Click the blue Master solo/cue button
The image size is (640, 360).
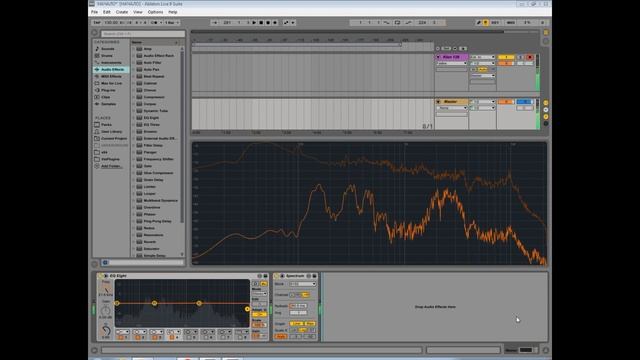(524, 102)
